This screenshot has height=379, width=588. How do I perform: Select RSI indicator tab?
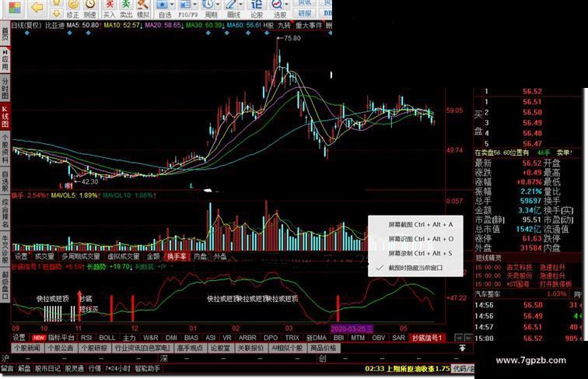point(86,338)
